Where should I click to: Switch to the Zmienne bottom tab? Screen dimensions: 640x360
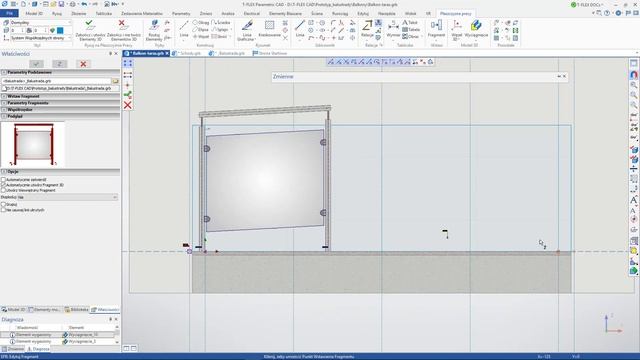tap(13, 349)
